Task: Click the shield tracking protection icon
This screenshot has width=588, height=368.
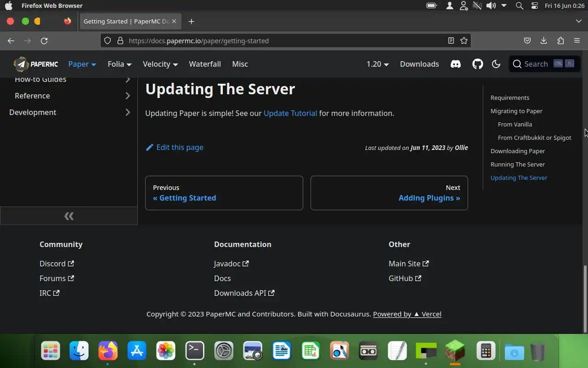Action: click(x=107, y=40)
